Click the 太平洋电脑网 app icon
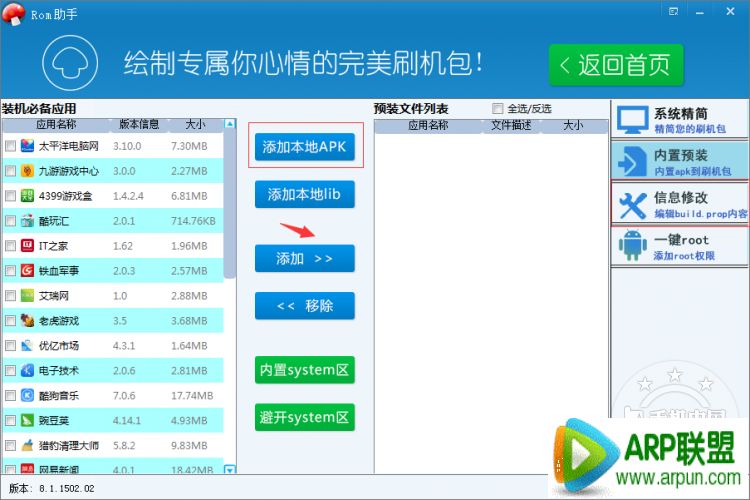Screen dimensions: 750x500 point(27,146)
